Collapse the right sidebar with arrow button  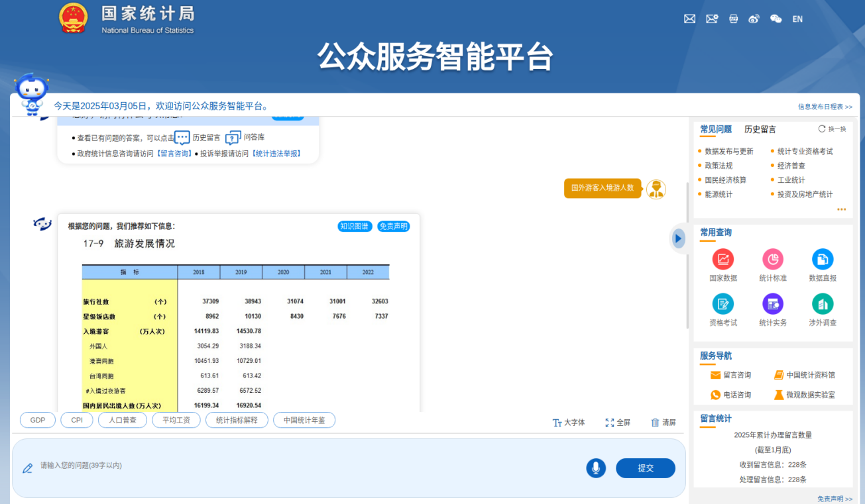[677, 238]
